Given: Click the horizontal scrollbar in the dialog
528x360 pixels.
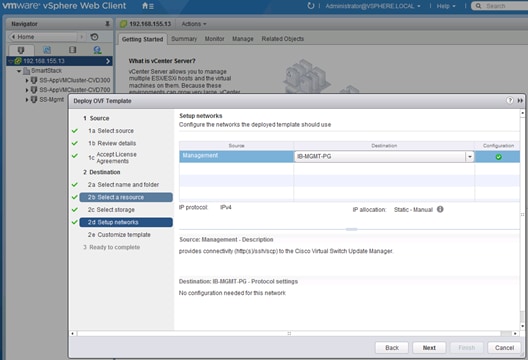Looking at the screenshot, I should pyautogui.click(x=289, y=333).
